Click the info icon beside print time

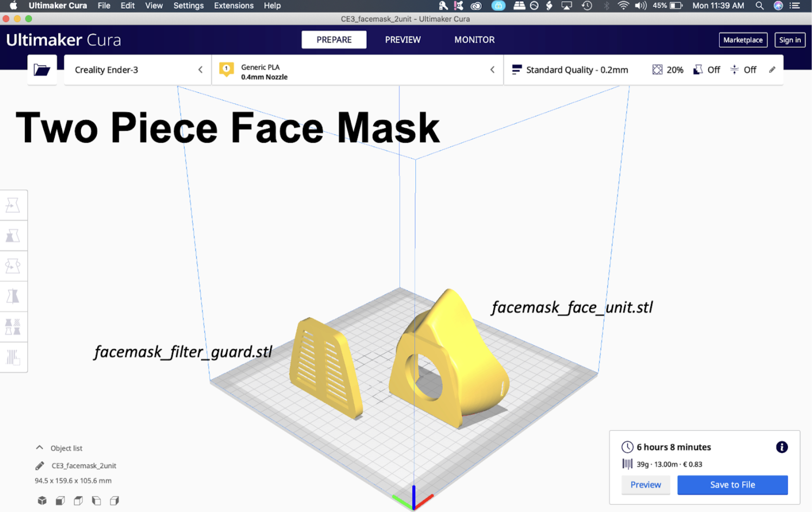[782, 447]
